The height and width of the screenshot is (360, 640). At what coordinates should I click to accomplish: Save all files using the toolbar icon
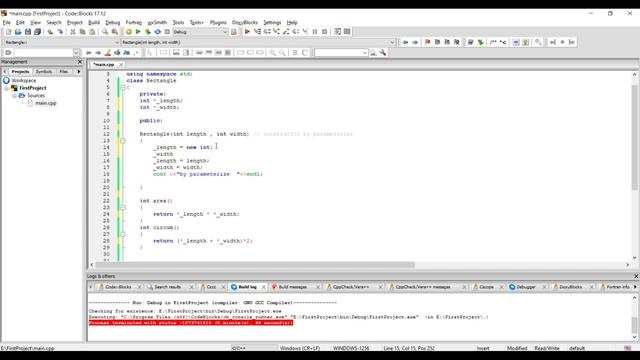tap(38, 32)
